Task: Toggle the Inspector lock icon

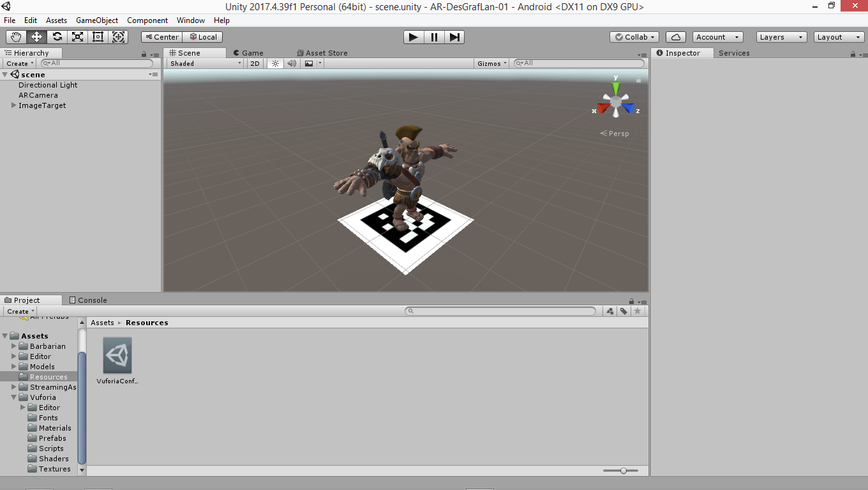Action: point(853,54)
